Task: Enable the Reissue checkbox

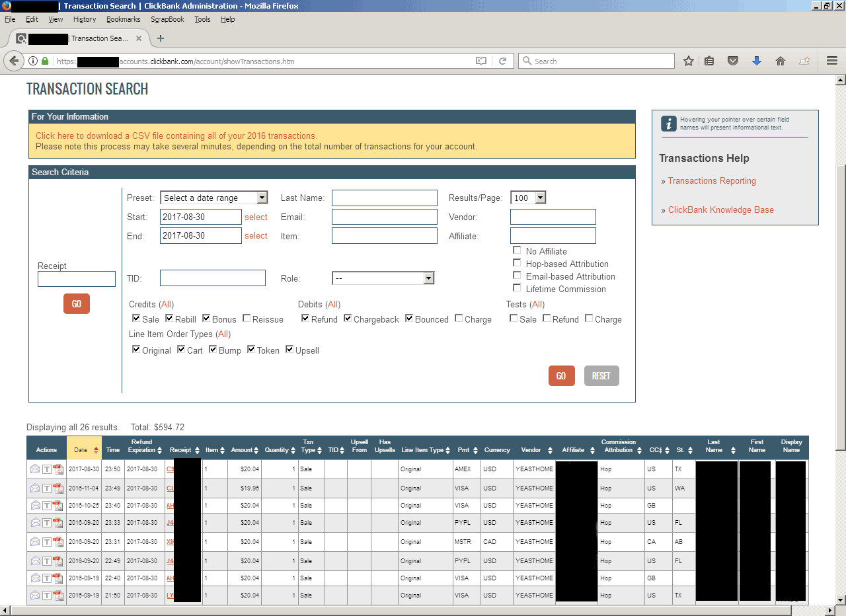Action: (x=247, y=319)
